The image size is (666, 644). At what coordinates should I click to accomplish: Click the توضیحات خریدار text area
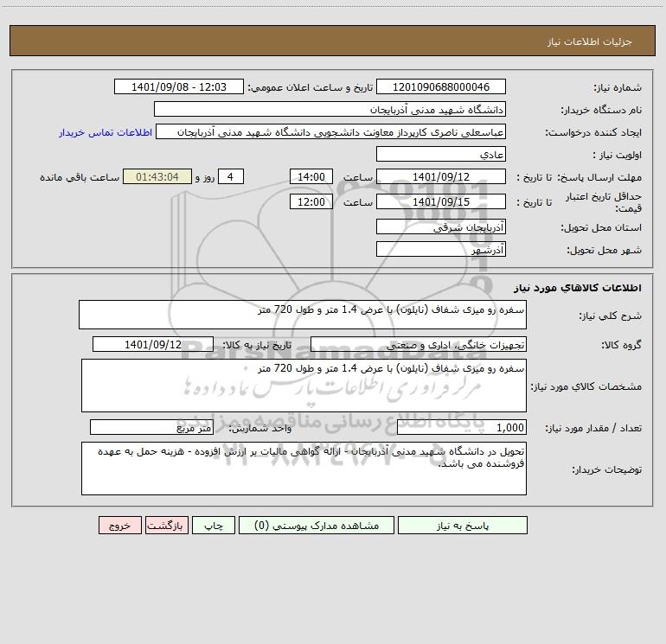coord(304,469)
